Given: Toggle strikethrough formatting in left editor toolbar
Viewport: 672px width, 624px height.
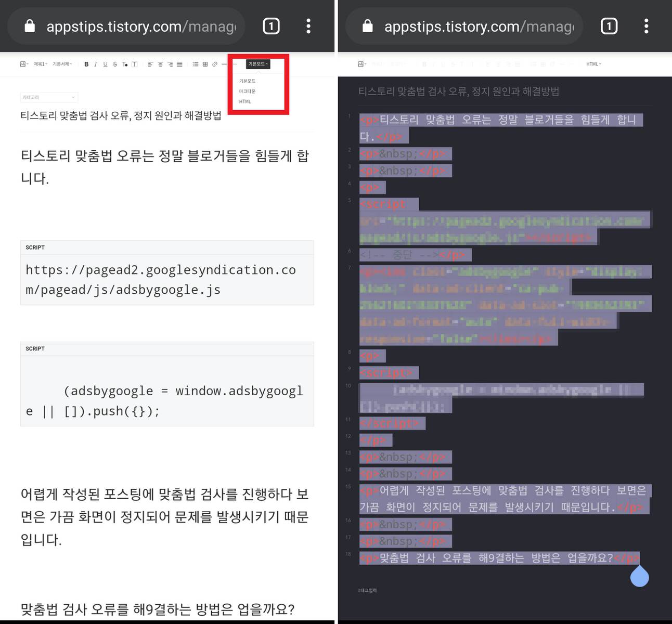Looking at the screenshot, I should (x=115, y=64).
